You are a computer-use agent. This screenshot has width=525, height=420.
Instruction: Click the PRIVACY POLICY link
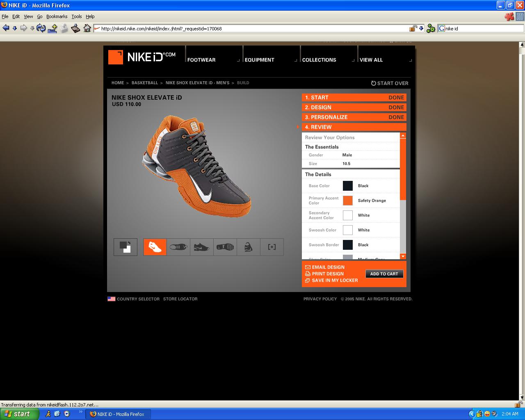coord(320,299)
